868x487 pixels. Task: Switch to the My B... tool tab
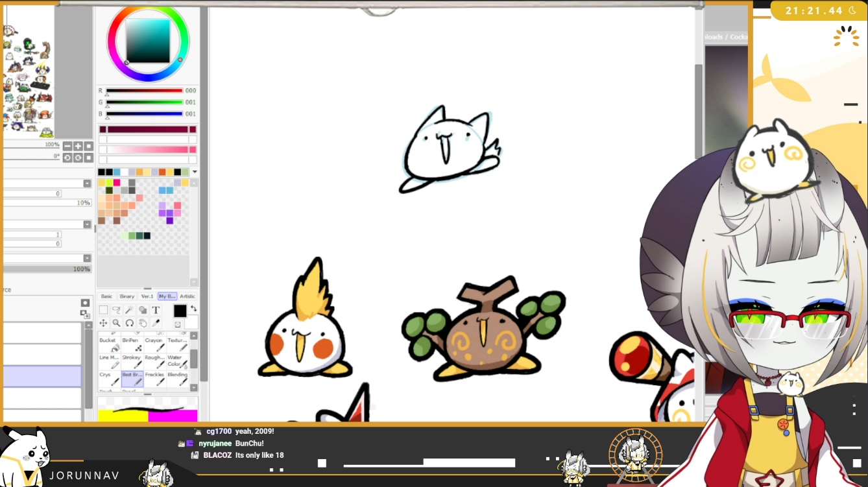(x=167, y=296)
